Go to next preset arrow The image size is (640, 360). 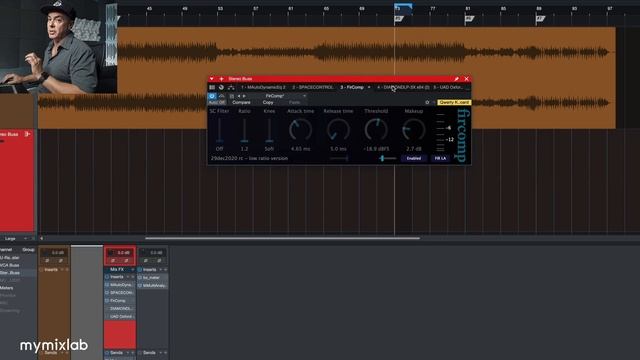tap(244, 96)
